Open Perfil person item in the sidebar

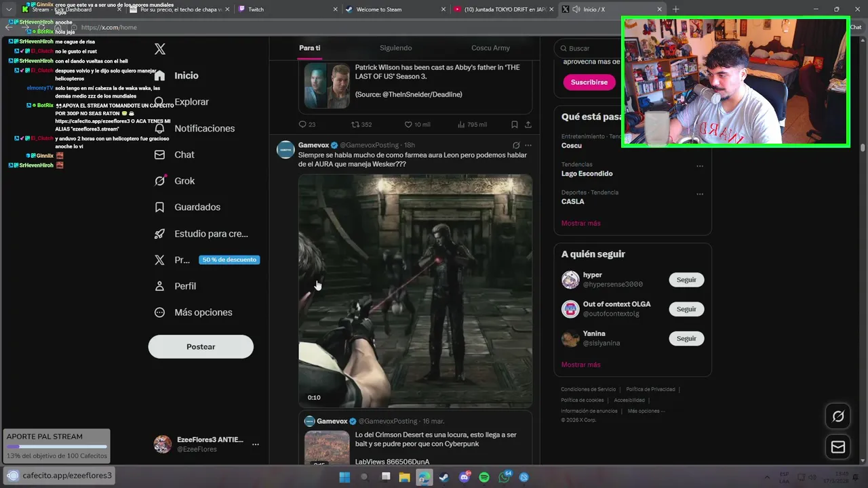click(175, 286)
